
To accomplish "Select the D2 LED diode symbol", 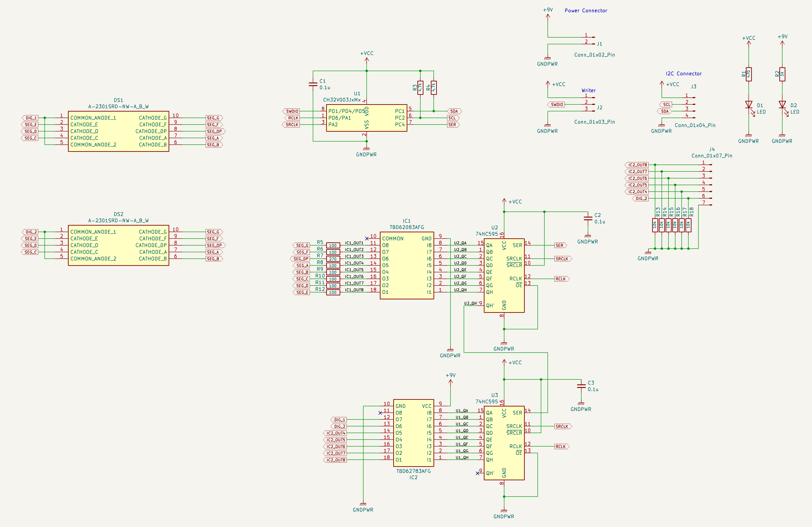I will pyautogui.click(x=782, y=105).
